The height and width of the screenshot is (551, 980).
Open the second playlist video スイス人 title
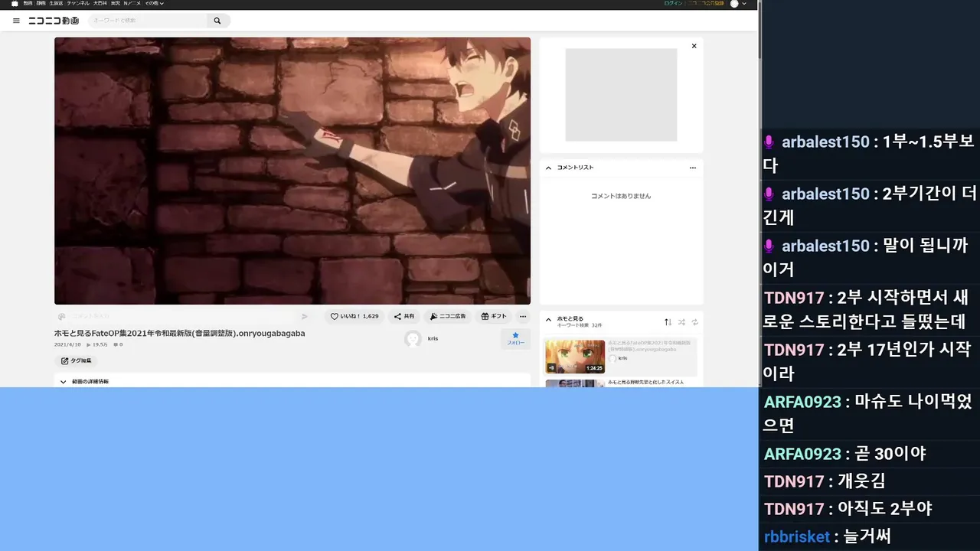(x=645, y=382)
